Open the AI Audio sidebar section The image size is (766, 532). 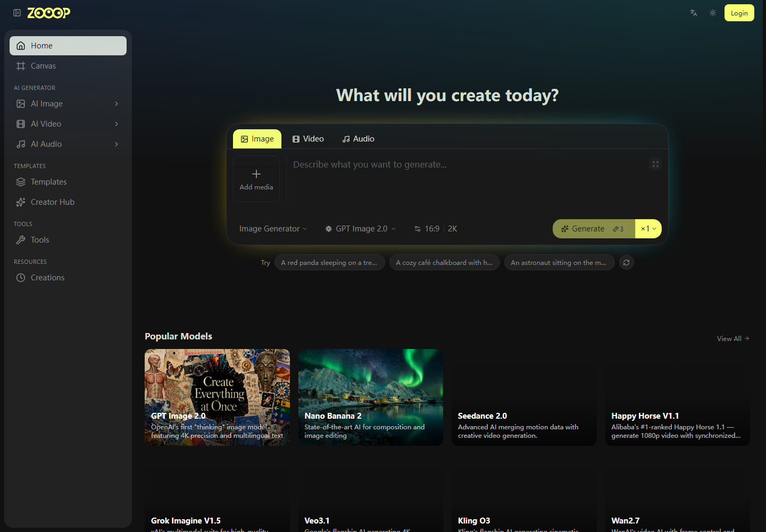pos(68,144)
